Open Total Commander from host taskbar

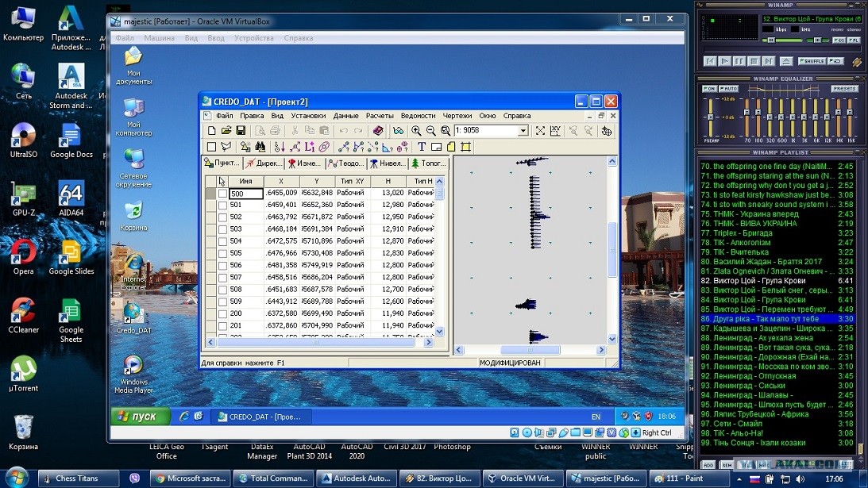tap(273, 478)
